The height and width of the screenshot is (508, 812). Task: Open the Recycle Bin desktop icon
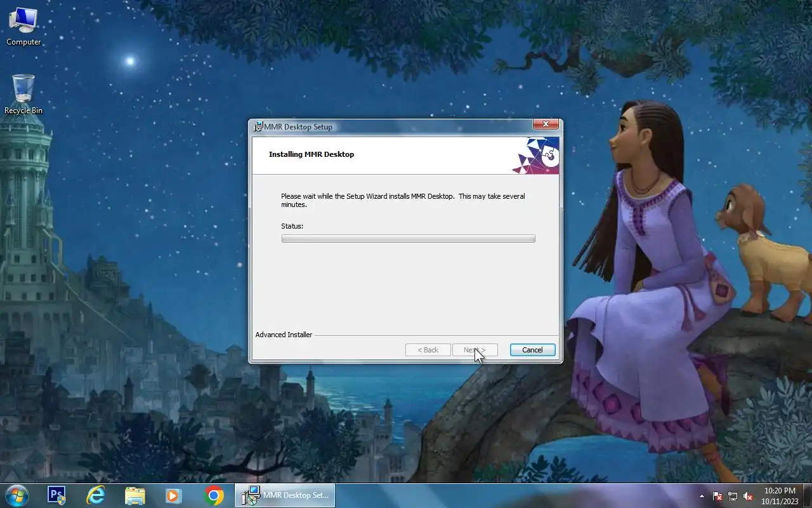23,95
